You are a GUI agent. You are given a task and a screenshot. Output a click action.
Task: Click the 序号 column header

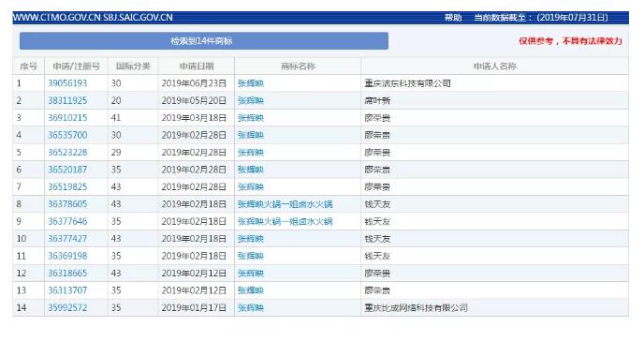(x=28, y=67)
